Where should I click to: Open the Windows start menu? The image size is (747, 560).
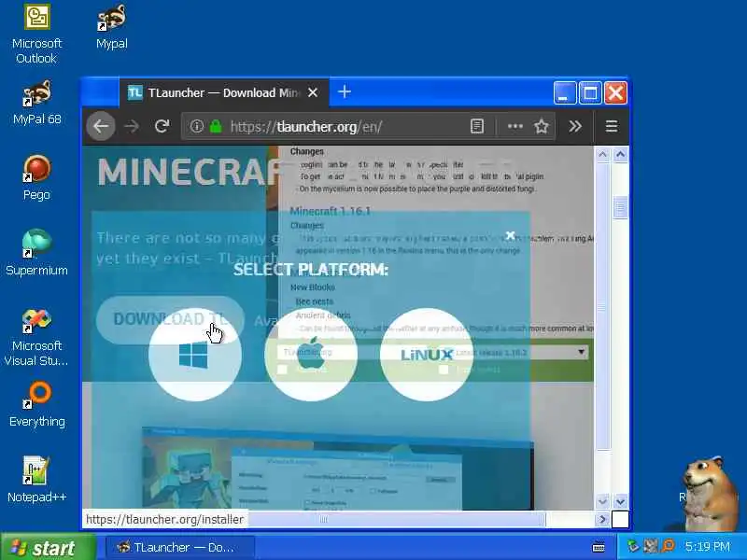48,547
